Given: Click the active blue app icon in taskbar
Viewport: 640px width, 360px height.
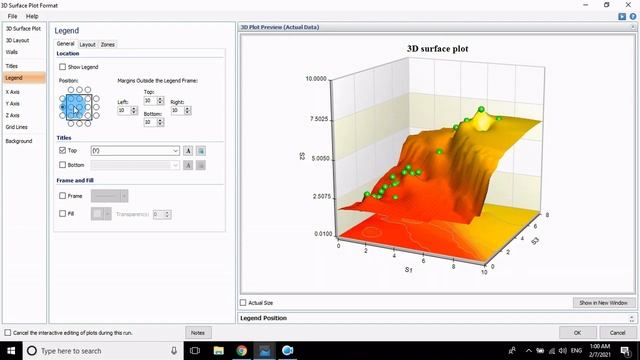Looking at the screenshot, I should pyautogui.click(x=264, y=351).
